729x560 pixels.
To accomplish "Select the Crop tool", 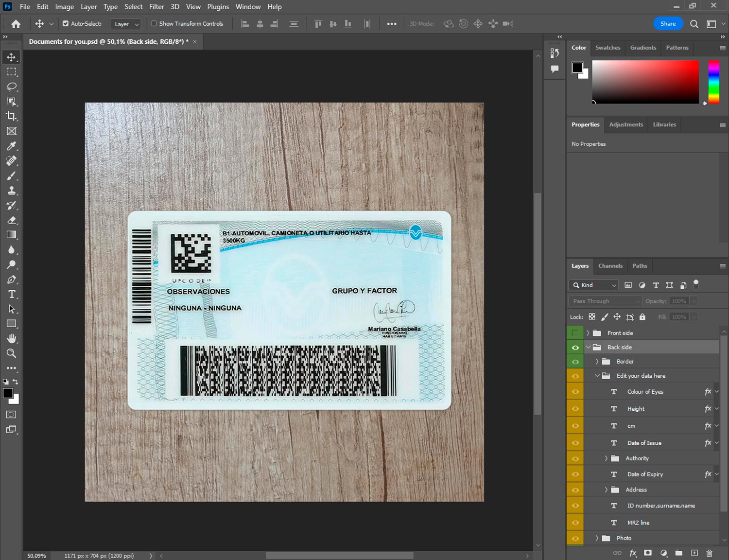I will 12,116.
